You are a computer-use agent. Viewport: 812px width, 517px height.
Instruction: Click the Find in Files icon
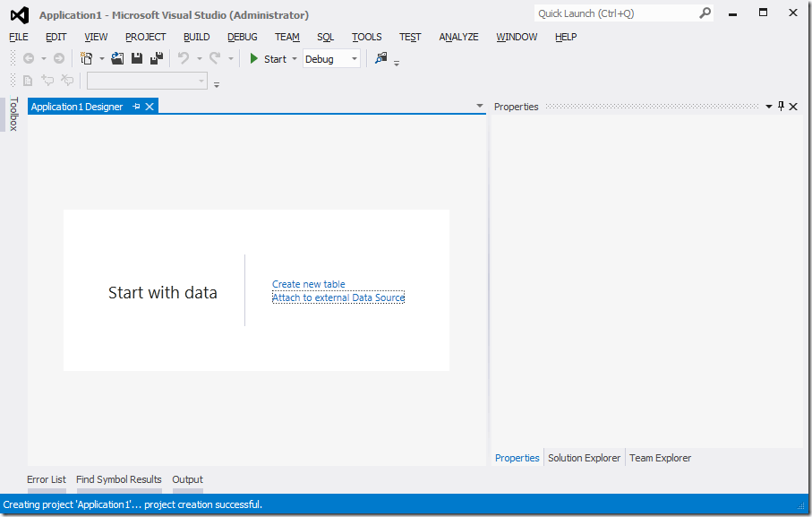(381, 58)
